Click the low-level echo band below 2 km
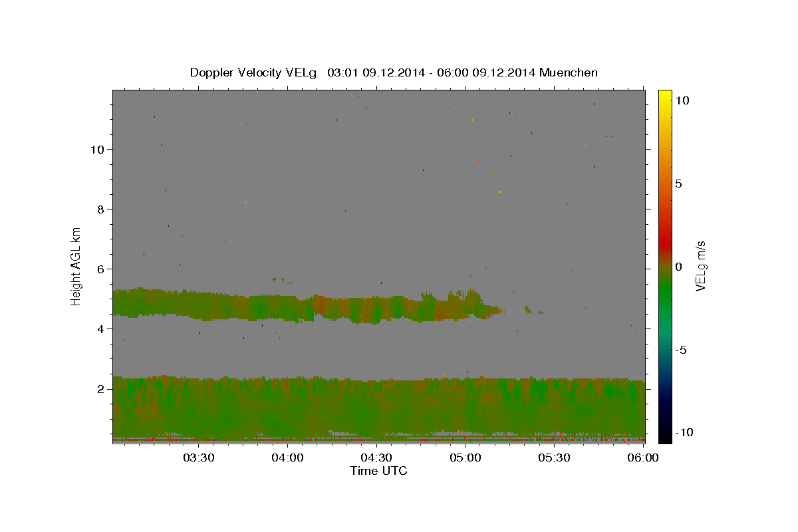Viewport: 798px width, 532px height. click(x=378, y=409)
